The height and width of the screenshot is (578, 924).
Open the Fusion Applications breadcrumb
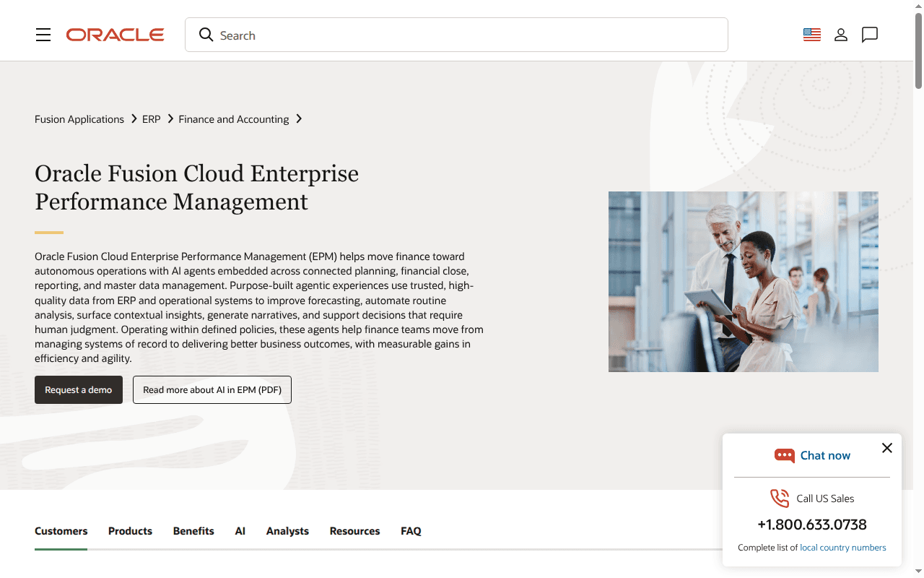point(79,119)
